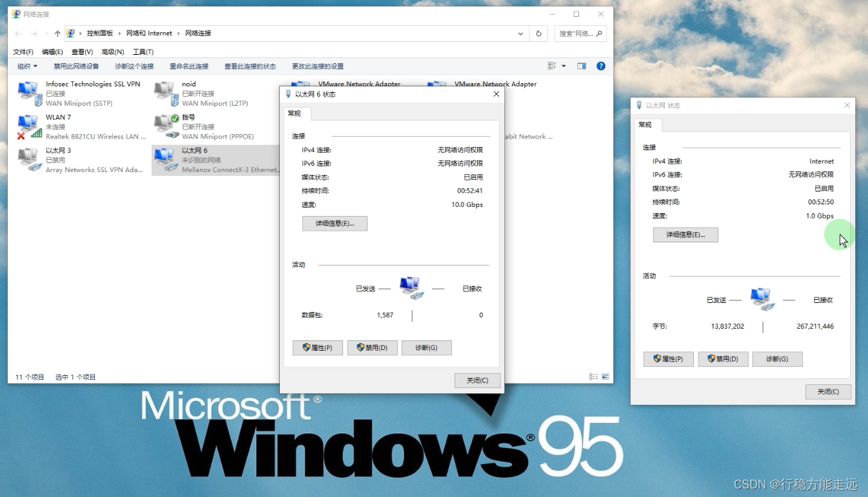Click 关闭(C) in 以太网 6 状态
Image resolution: width=868 pixels, height=497 pixels.
(477, 380)
